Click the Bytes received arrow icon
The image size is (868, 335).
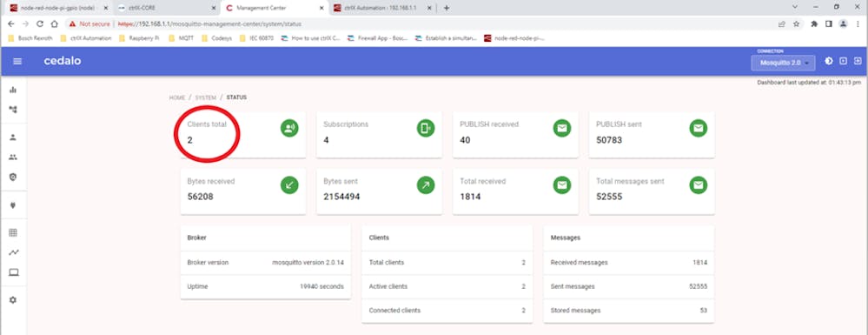[289, 185]
